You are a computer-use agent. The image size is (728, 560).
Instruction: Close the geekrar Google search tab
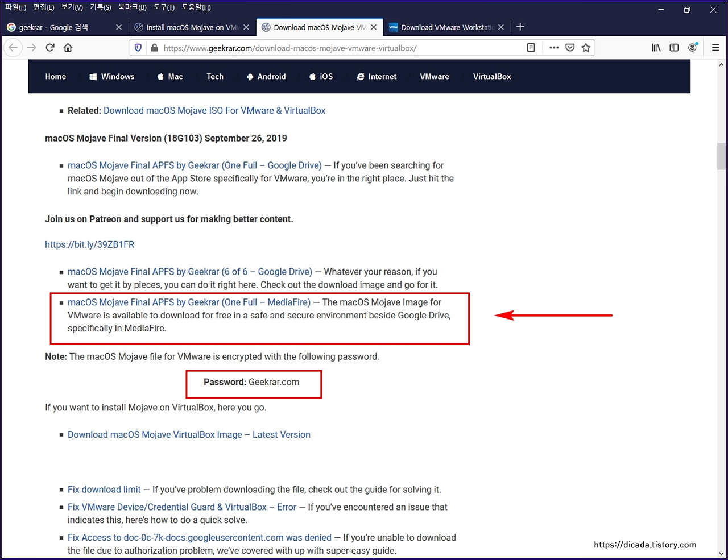(119, 27)
